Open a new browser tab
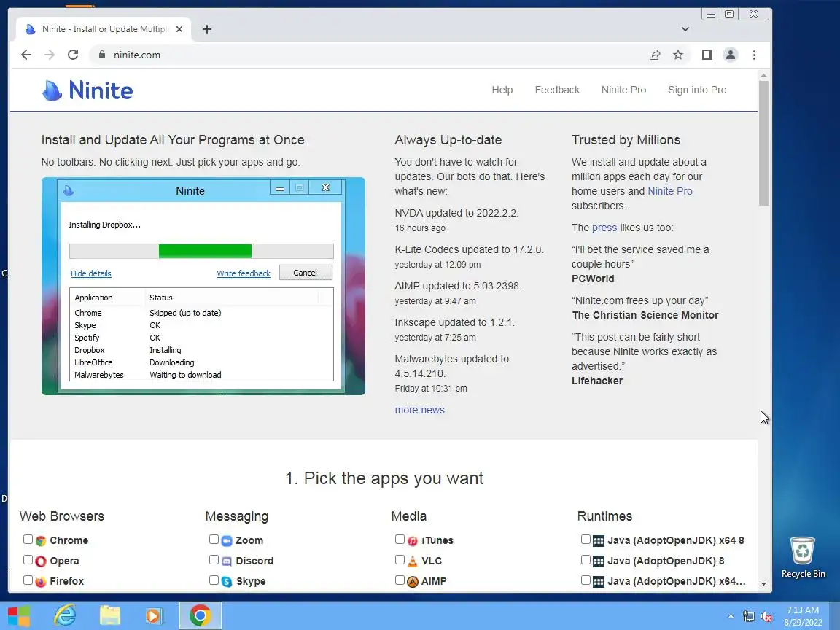This screenshot has height=630, width=840. [207, 29]
